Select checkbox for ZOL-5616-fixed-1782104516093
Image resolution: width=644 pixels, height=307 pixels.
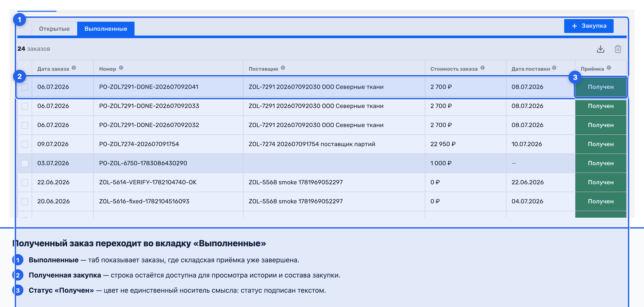[x=25, y=201]
